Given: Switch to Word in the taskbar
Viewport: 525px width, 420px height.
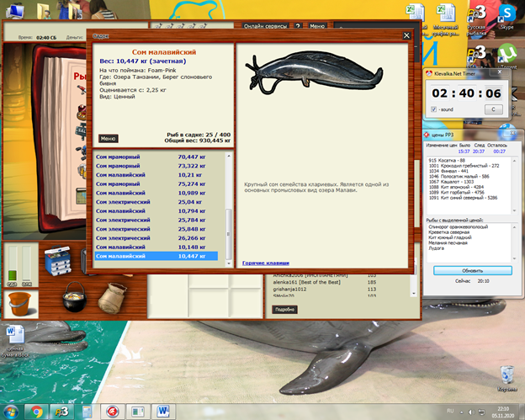Looking at the screenshot, I should (163, 412).
